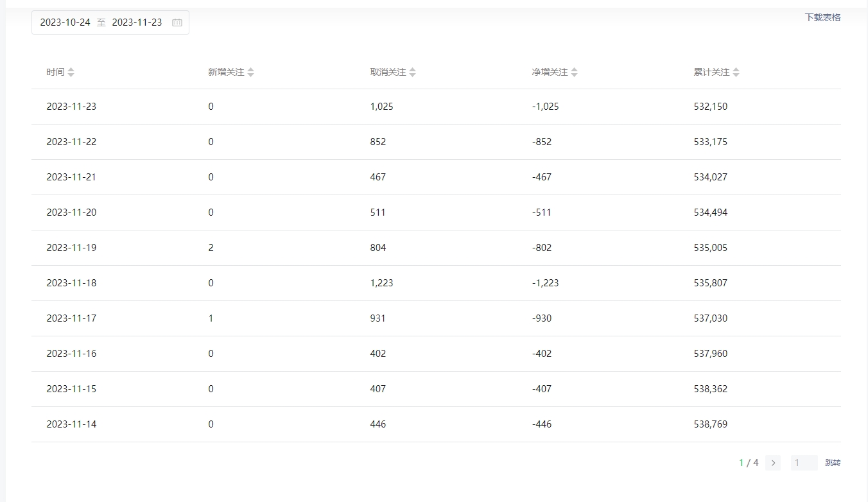The width and height of the screenshot is (868, 502).
Task: Select end date 2023-11-23 field
Action: pyautogui.click(x=137, y=22)
